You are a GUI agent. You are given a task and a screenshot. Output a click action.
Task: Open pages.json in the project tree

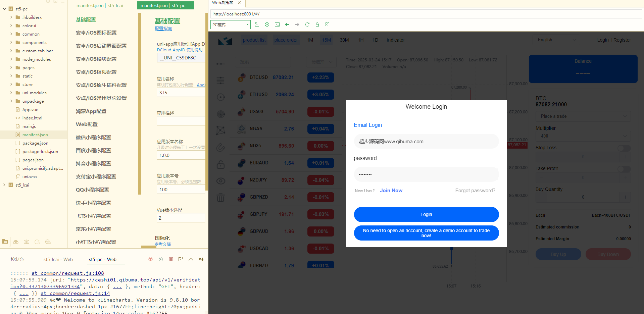click(x=33, y=160)
